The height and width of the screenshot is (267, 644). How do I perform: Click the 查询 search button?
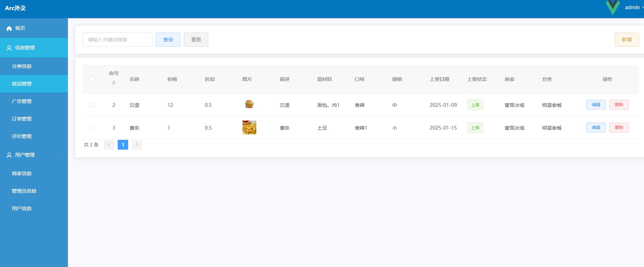pos(168,40)
